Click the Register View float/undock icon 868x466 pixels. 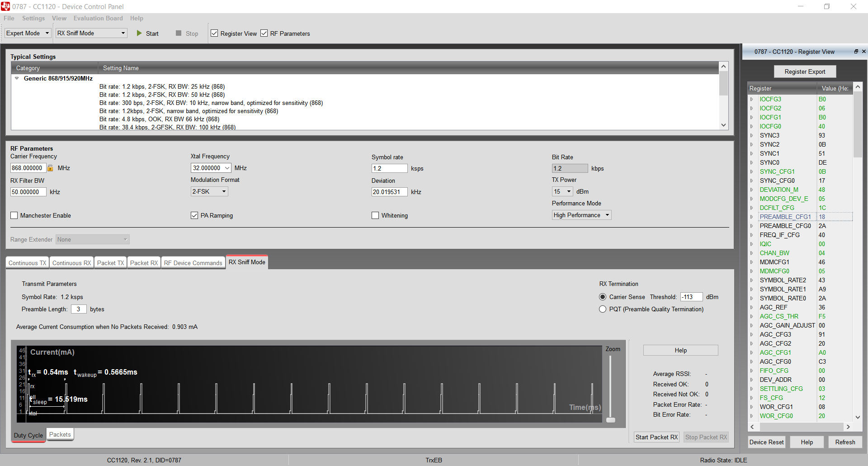click(x=856, y=52)
